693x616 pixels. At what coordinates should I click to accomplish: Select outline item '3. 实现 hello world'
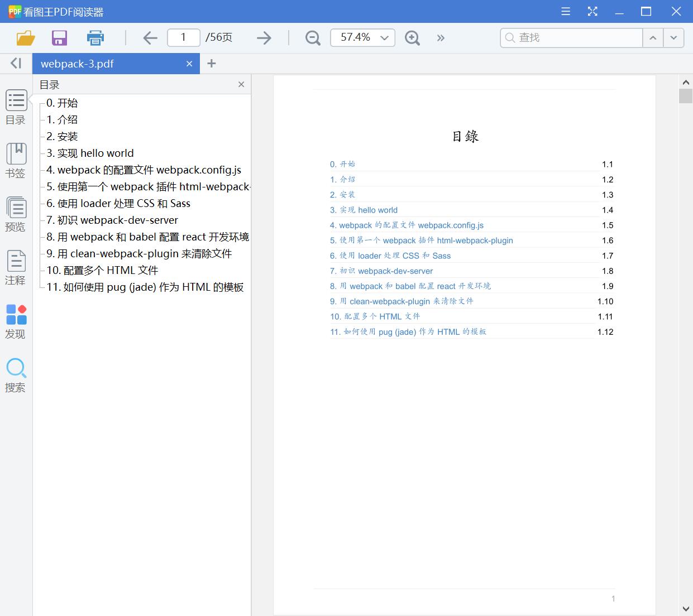[x=90, y=153]
